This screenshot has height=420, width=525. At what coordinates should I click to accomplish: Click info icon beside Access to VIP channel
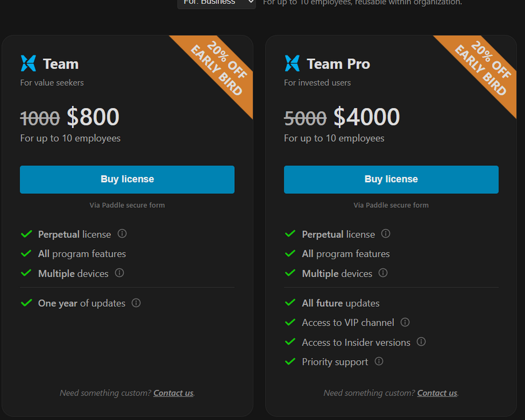point(405,322)
